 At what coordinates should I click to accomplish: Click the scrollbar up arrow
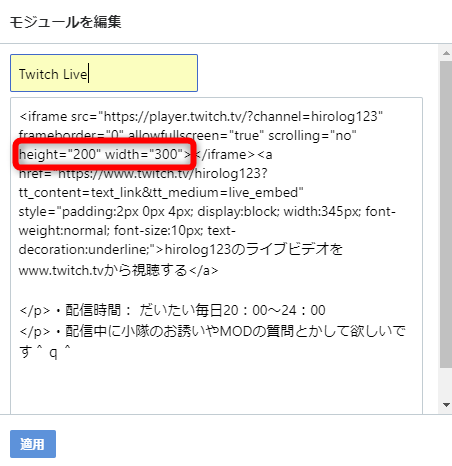tap(446, 53)
